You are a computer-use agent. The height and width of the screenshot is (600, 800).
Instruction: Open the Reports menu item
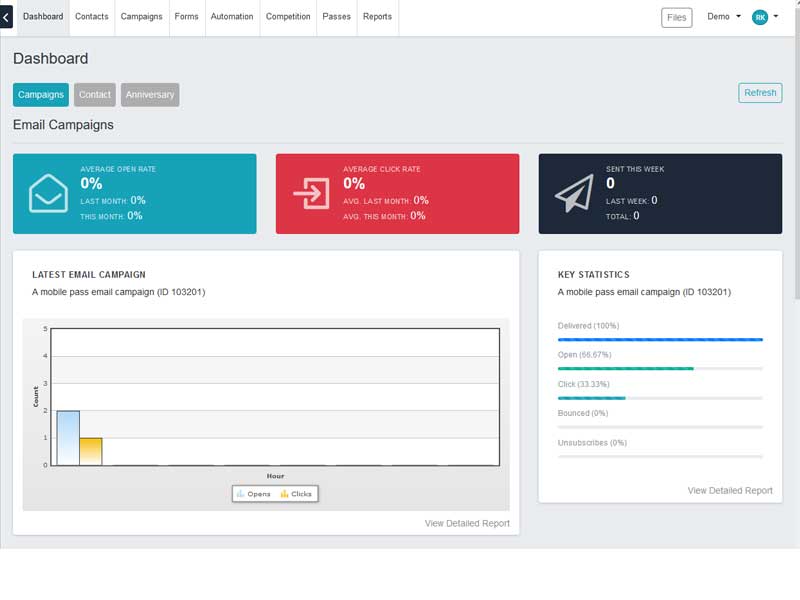tap(377, 17)
